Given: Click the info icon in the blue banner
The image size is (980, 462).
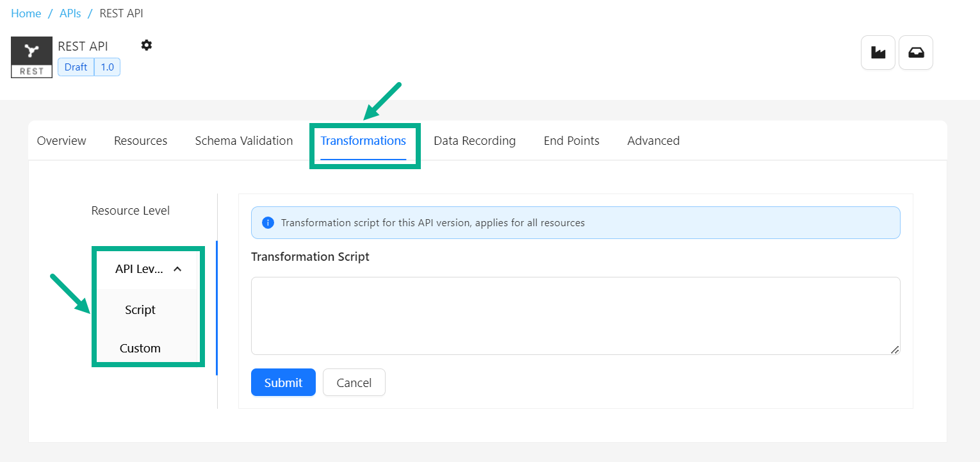Looking at the screenshot, I should (x=268, y=223).
